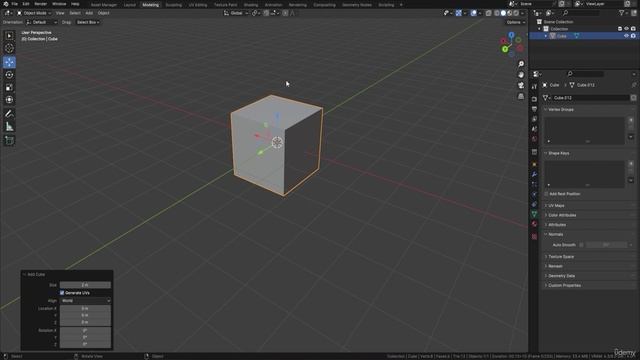Viewport: 640px width, 360px height.
Task: Open the viewport Object menu
Action: click(104, 13)
